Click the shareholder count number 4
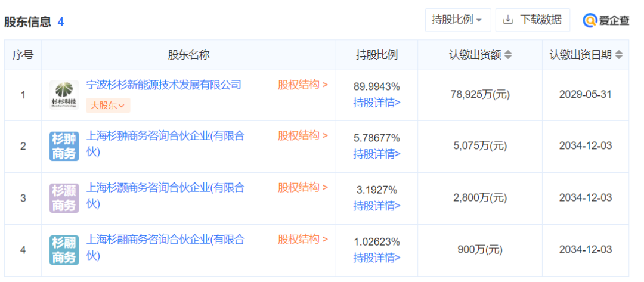 click(61, 21)
